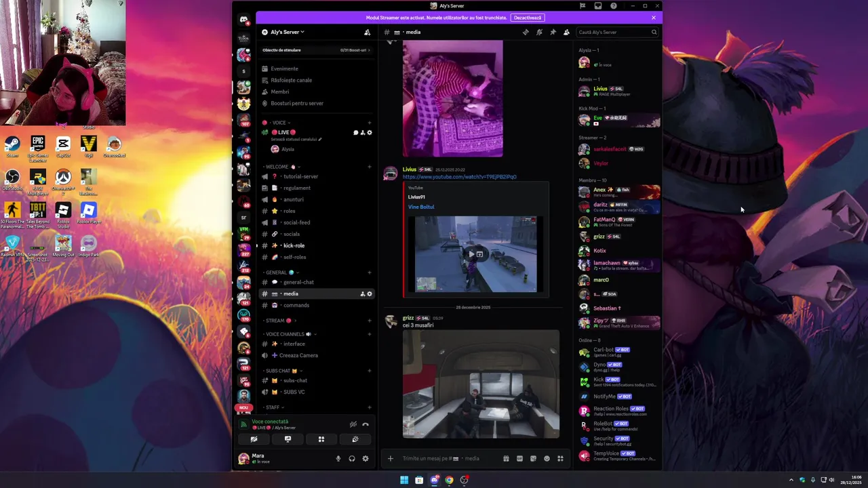Open Boosturi pentru server
The width and height of the screenshot is (868, 488).
(316, 103)
